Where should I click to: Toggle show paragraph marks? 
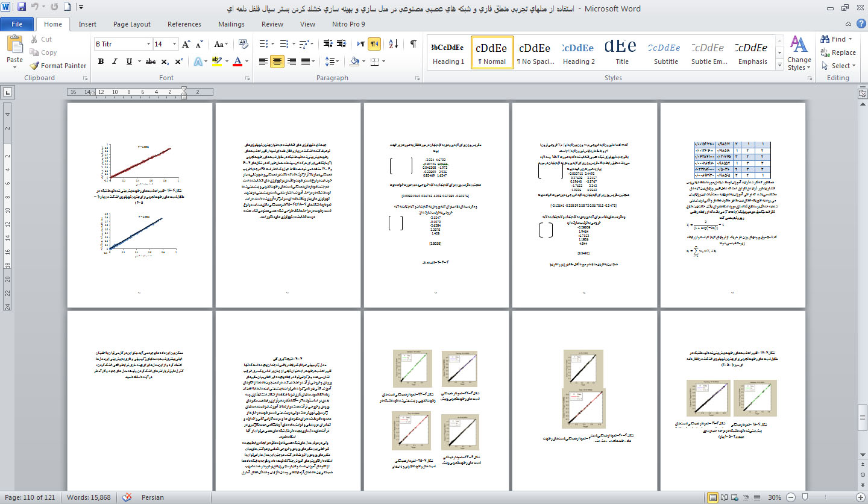click(x=413, y=44)
